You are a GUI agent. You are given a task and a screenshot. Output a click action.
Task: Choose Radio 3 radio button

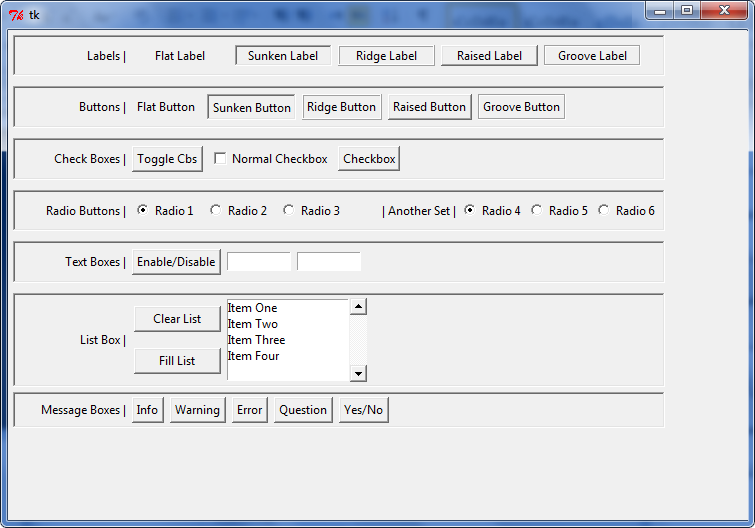coord(289,210)
